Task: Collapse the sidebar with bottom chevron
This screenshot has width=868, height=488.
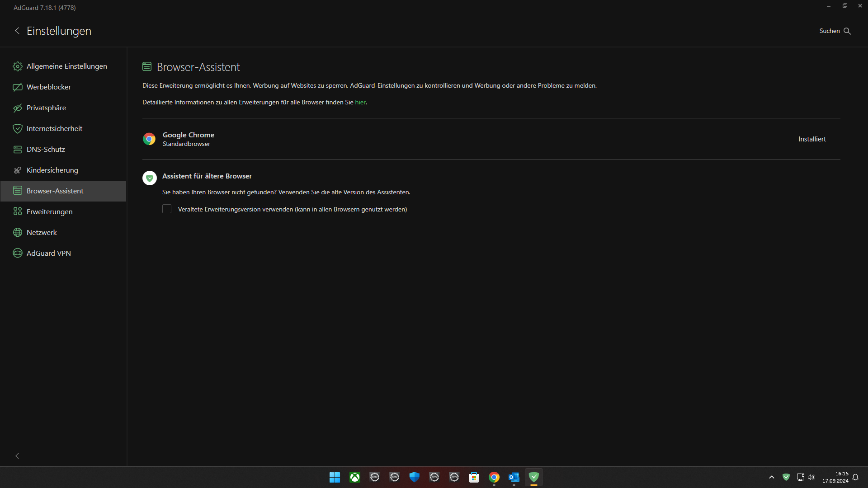Action: tap(17, 456)
